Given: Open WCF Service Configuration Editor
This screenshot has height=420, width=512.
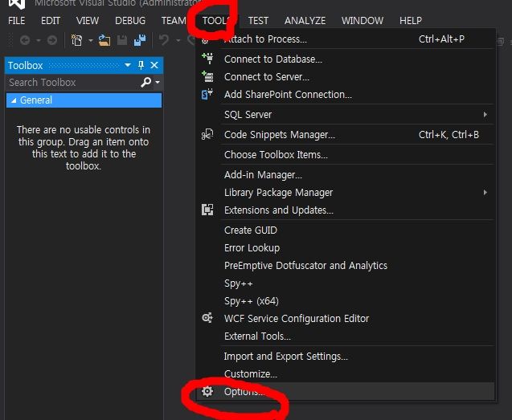Looking at the screenshot, I should [346, 319].
